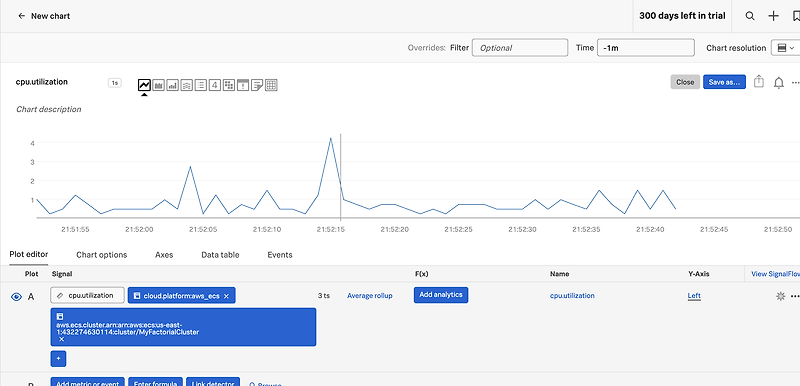This screenshot has height=386, width=800.
Task: Click the Add analytics button
Action: pos(441,295)
